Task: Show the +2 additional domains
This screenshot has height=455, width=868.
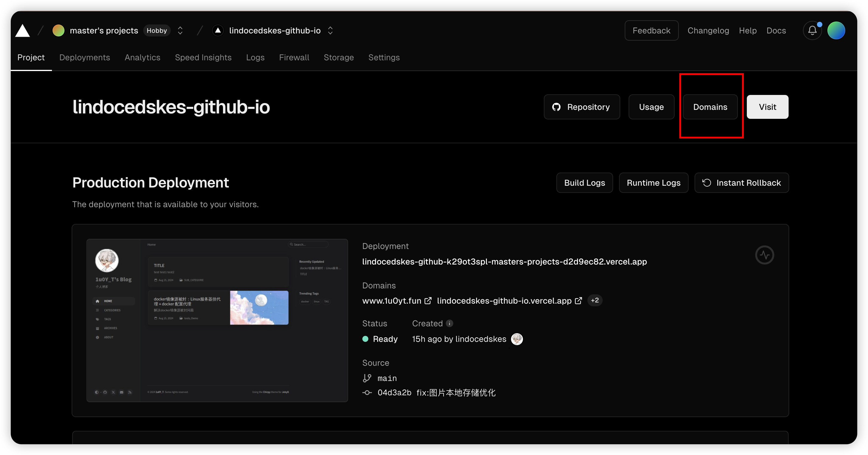Action: 595,300
